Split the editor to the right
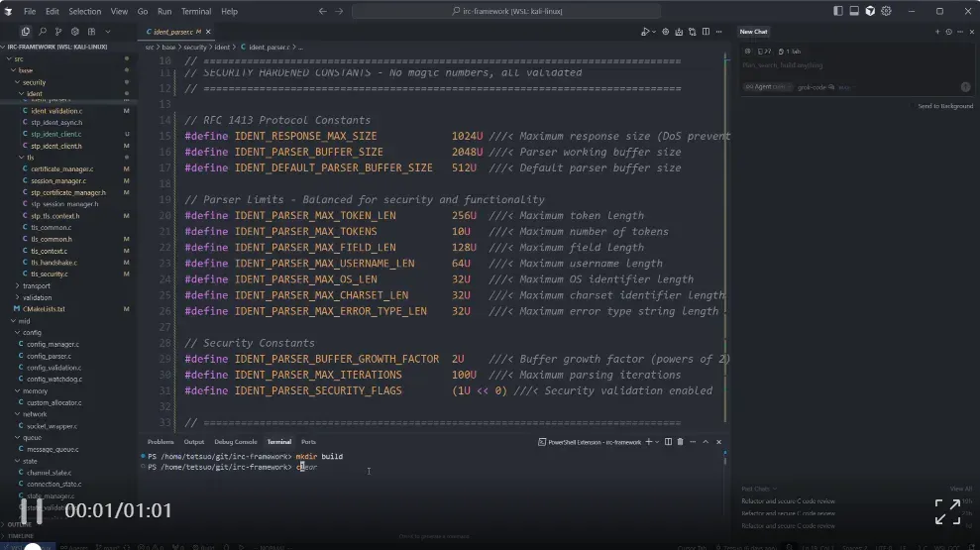This screenshot has height=550, width=980. (706, 32)
